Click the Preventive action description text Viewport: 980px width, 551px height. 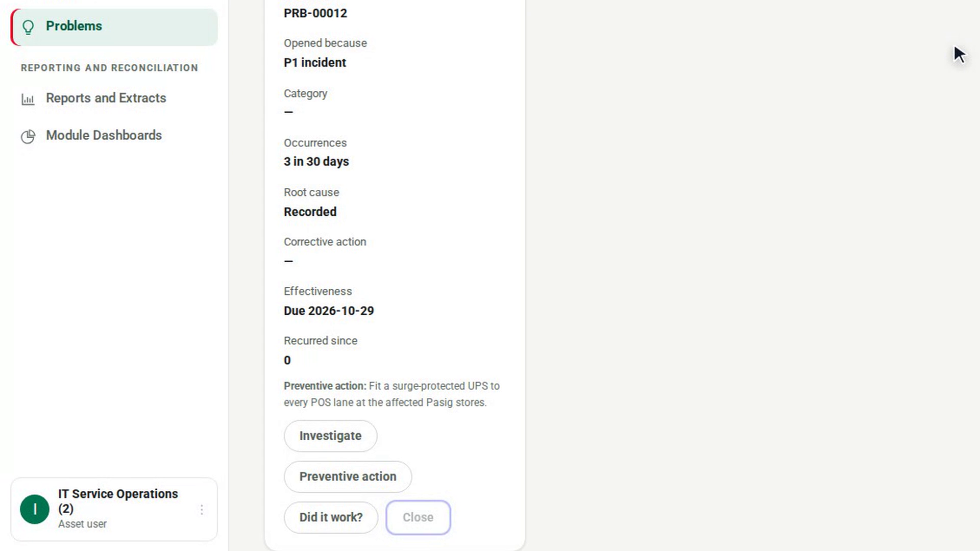click(391, 394)
